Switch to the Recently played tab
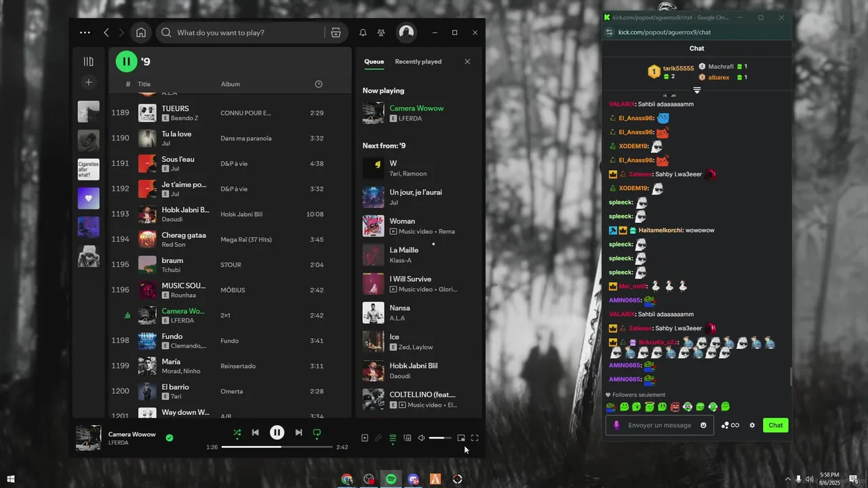Viewport: 868px width, 488px height. (418, 62)
